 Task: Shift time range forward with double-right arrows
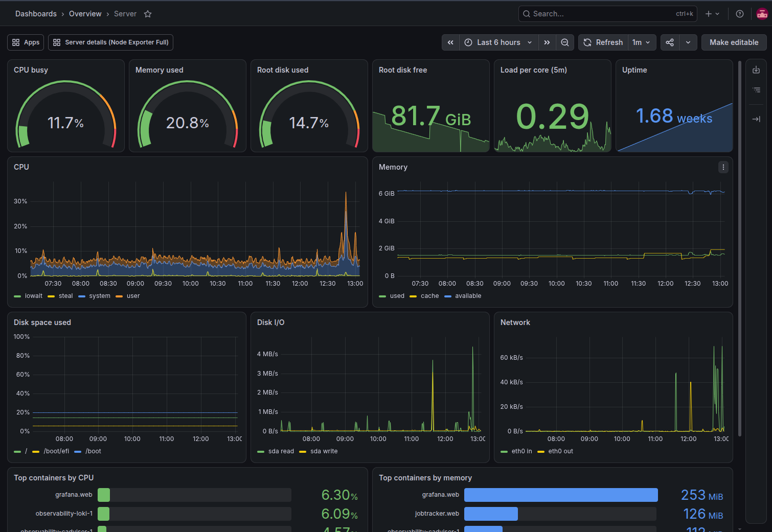click(x=547, y=42)
